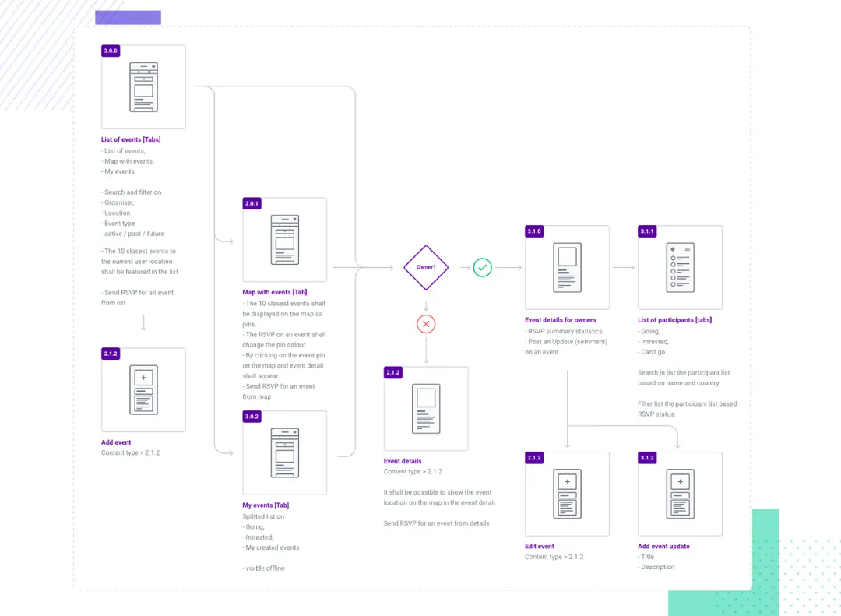Click the My events [Tab] heading
The width and height of the screenshot is (841, 616).
[266, 505]
